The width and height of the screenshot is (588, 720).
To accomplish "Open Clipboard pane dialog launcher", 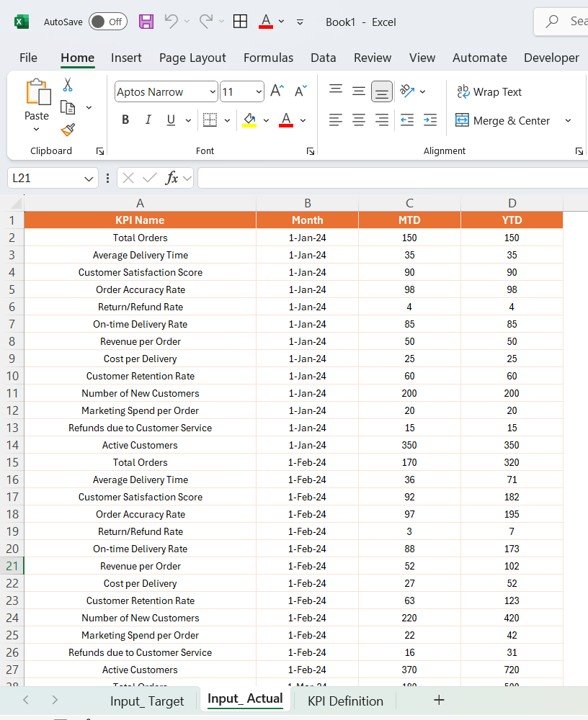I will click(100, 151).
